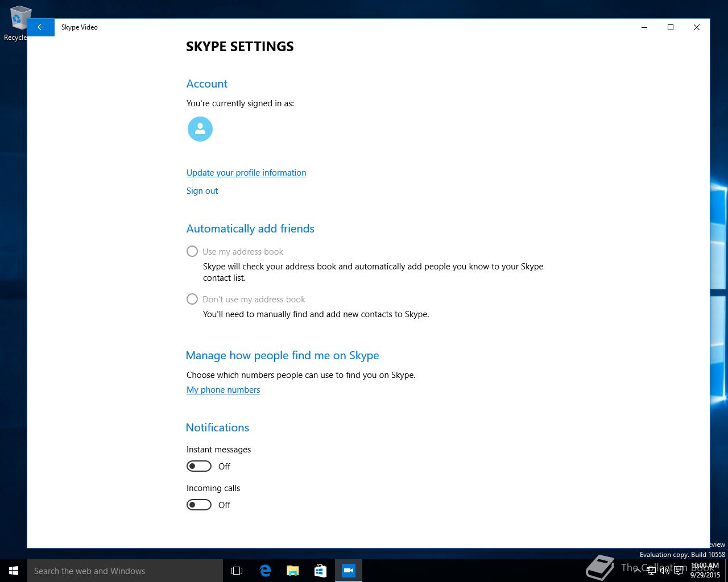Show hidden system tray icons
This screenshot has width=728, height=582.
click(638, 571)
